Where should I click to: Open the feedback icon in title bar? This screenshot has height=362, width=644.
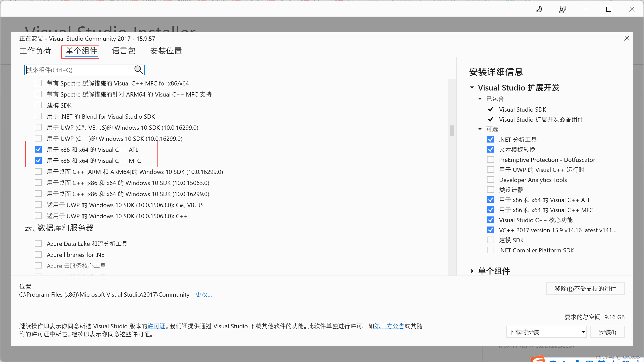[562, 10]
